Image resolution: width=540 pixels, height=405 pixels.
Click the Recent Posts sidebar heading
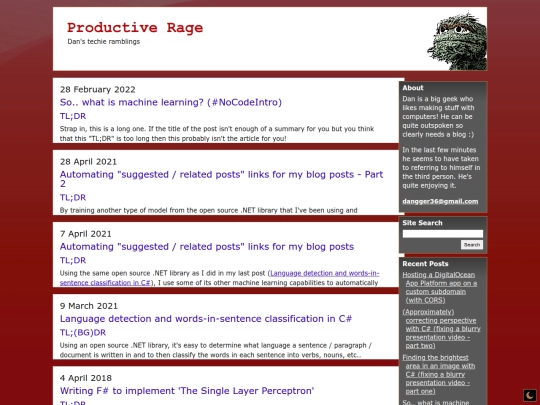[425, 264]
